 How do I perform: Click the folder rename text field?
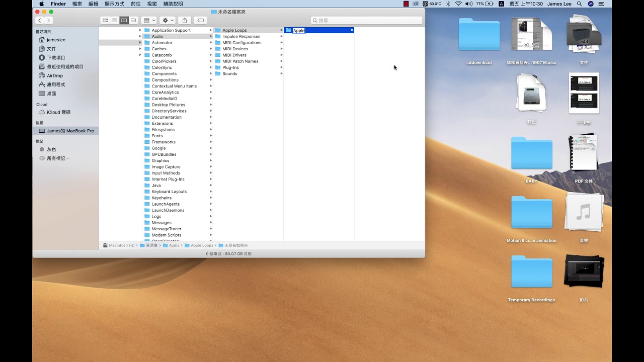pyautogui.click(x=299, y=30)
